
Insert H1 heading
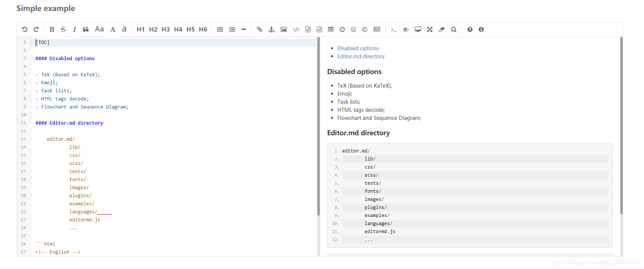(141, 29)
